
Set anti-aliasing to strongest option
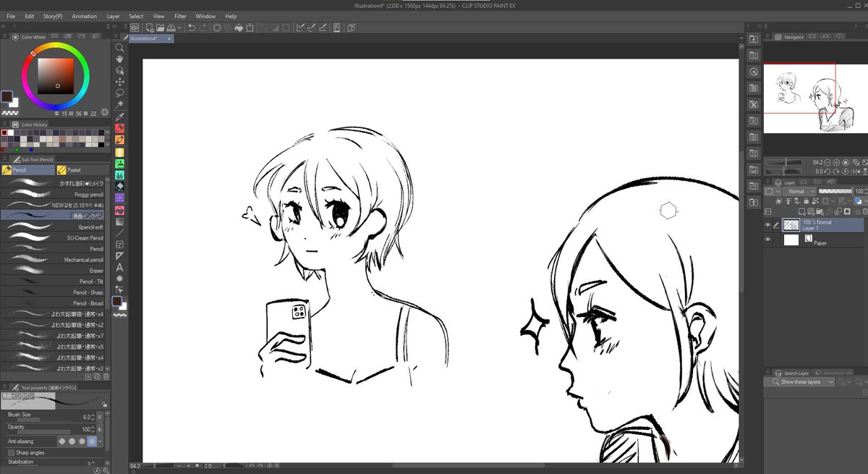click(91, 441)
